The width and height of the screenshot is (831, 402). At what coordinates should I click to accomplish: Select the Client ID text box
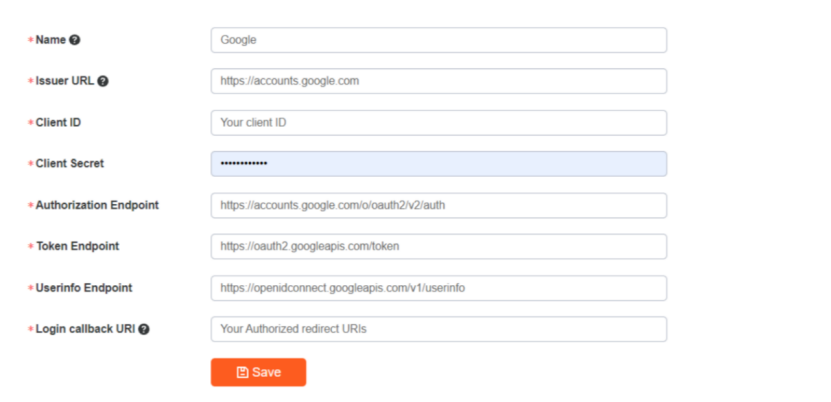coord(438,123)
